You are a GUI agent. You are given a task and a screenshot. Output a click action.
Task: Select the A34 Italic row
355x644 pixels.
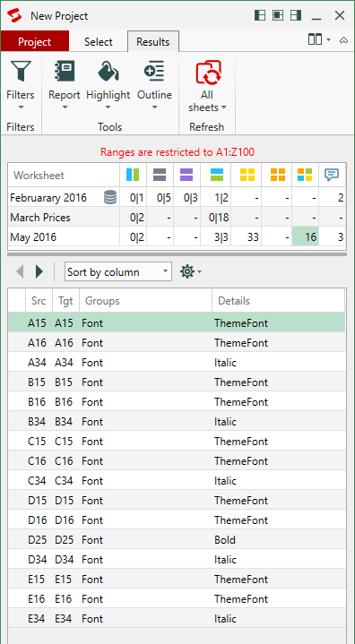pos(177,363)
